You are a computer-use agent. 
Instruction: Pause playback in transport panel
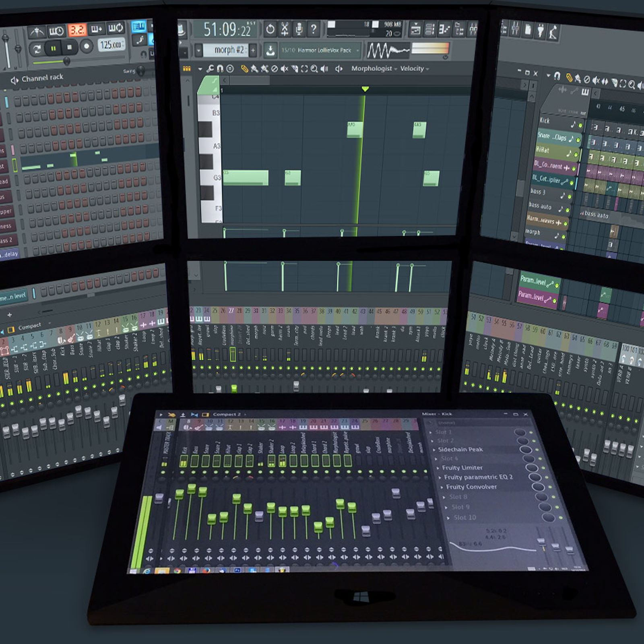[x=53, y=49]
